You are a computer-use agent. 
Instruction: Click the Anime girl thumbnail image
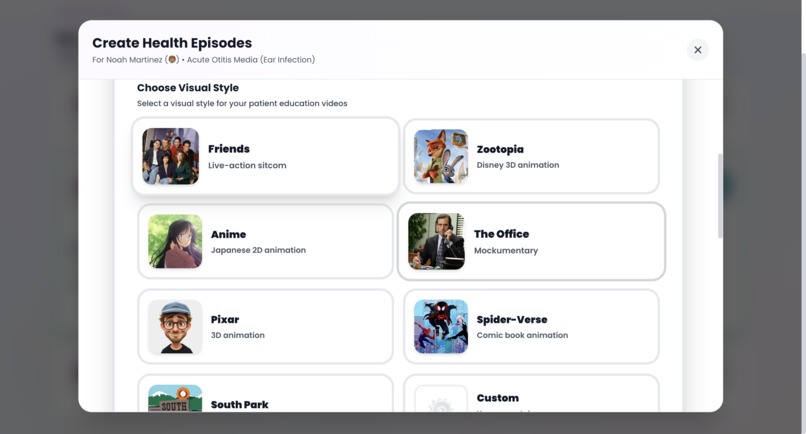point(175,241)
